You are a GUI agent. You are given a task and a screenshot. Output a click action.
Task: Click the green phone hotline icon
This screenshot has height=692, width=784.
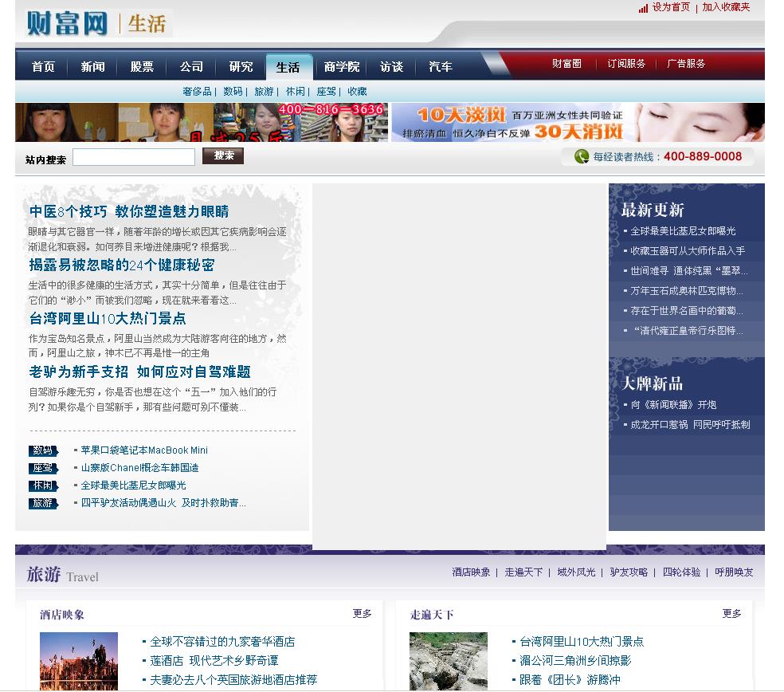pyautogui.click(x=582, y=156)
